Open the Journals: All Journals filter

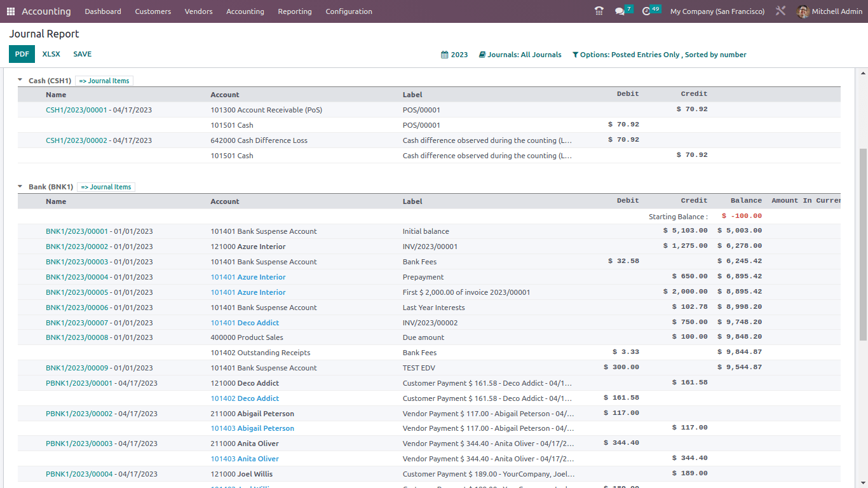[520, 55]
